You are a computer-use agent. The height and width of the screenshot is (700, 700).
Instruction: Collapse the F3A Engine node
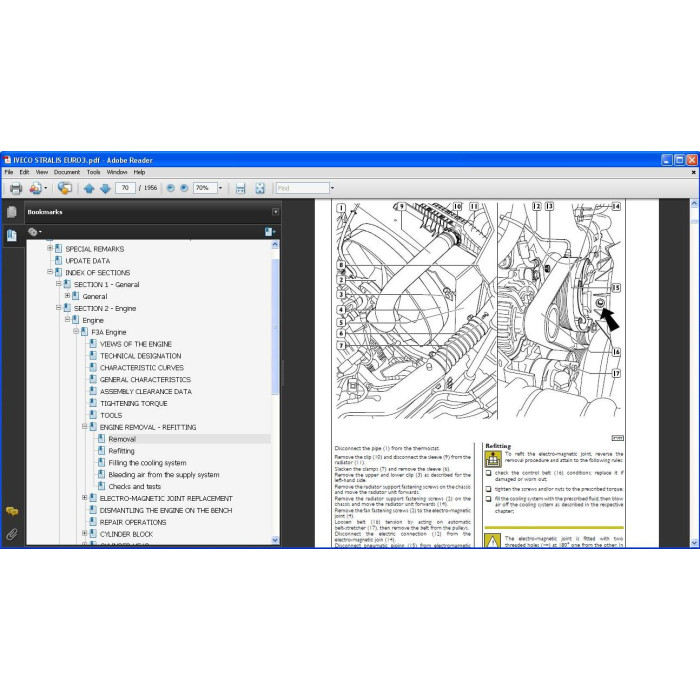point(76,331)
